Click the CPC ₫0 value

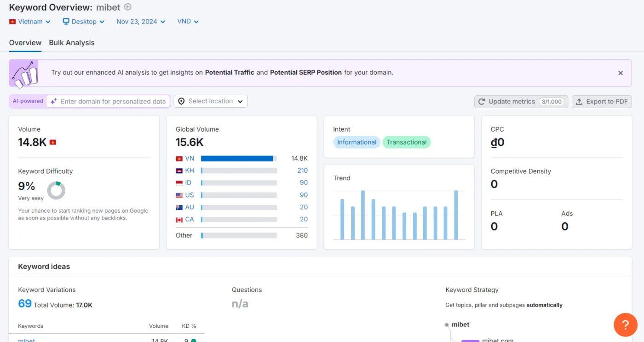point(498,142)
